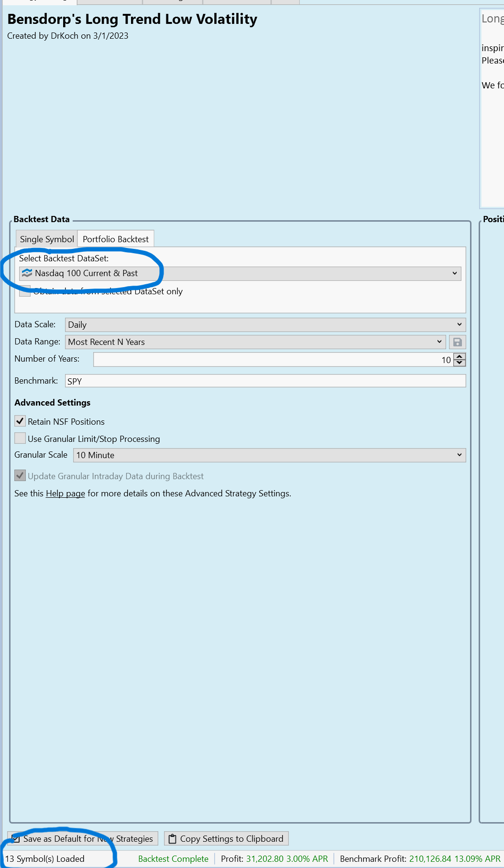Click the Nasdaq 100 DataSet wave icon
This screenshot has width=504, height=868.
click(27, 273)
